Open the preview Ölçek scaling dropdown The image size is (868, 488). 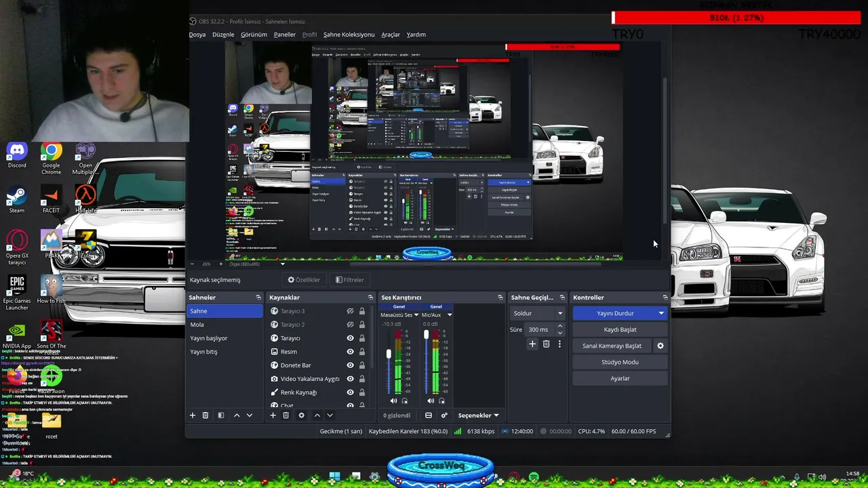(283, 264)
